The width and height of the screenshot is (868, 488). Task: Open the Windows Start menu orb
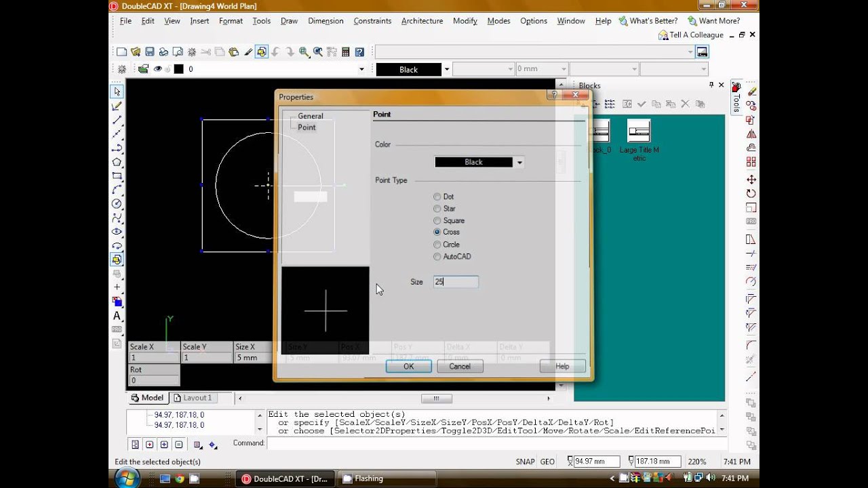click(127, 478)
